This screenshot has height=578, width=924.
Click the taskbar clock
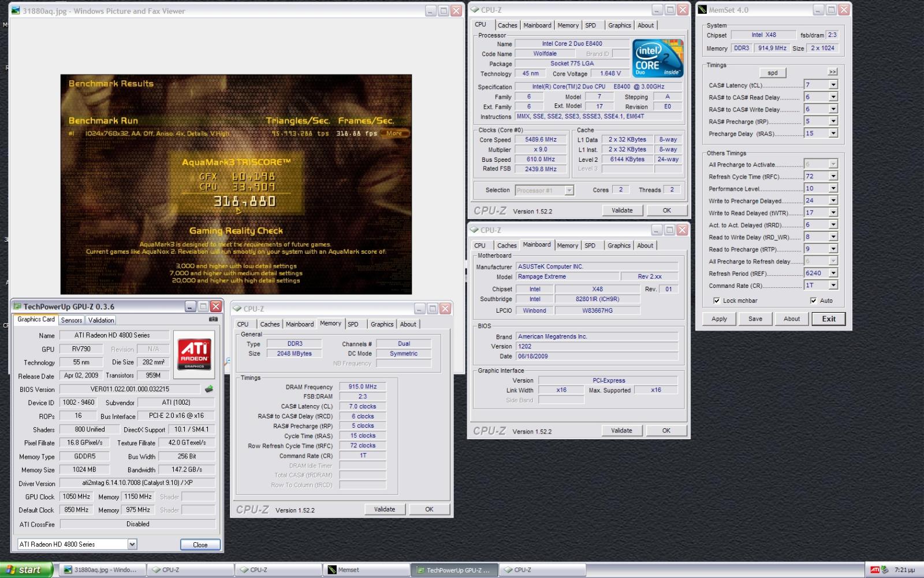point(904,570)
